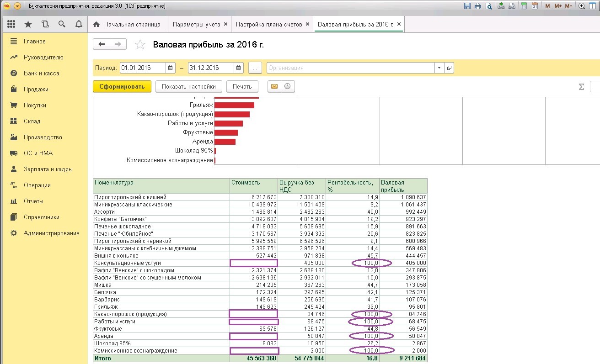Click end date field 31.12.2016
600x364 pixels.
pyautogui.click(x=211, y=68)
